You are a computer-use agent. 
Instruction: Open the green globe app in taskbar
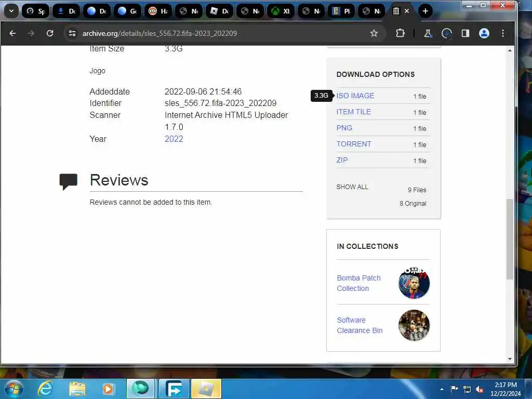click(x=140, y=389)
